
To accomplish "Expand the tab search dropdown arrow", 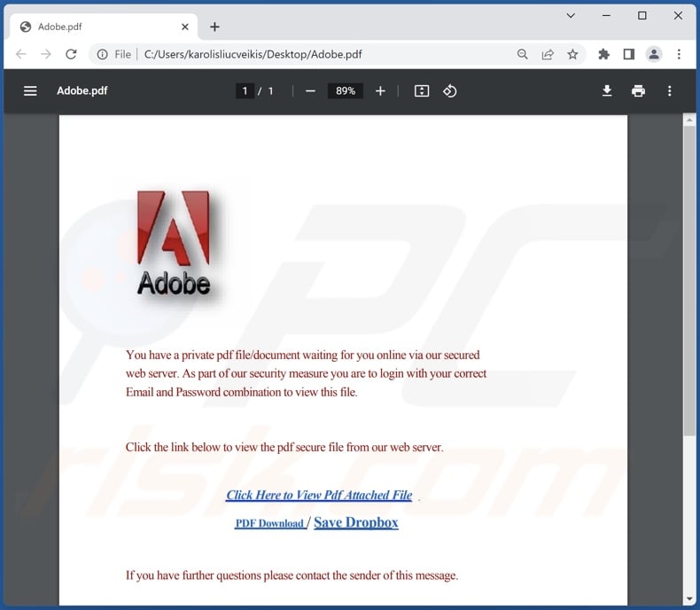I will pos(571,16).
